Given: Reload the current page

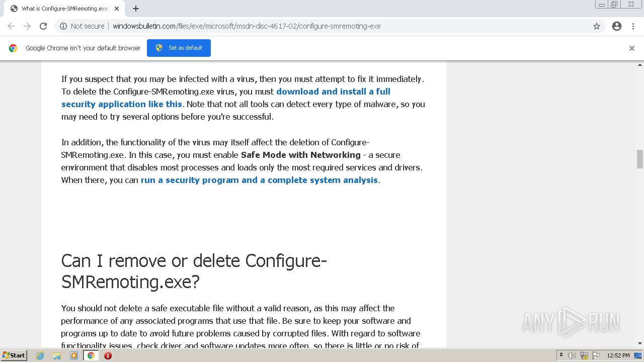Looking at the screenshot, I should 43,26.
